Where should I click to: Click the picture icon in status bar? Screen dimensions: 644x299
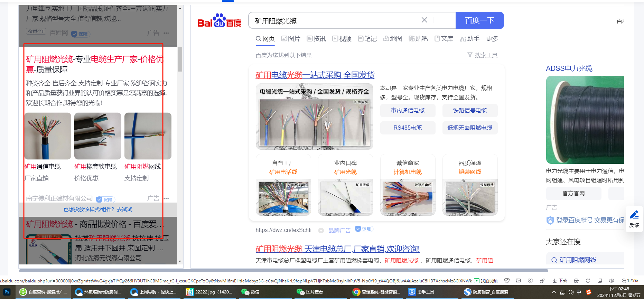click(x=518, y=281)
